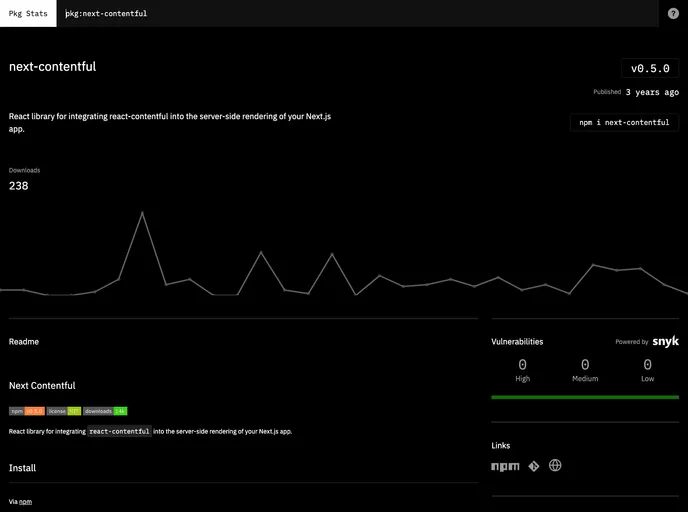Click the snyk logo
The height and width of the screenshot is (512, 688).
pyautogui.click(x=666, y=342)
